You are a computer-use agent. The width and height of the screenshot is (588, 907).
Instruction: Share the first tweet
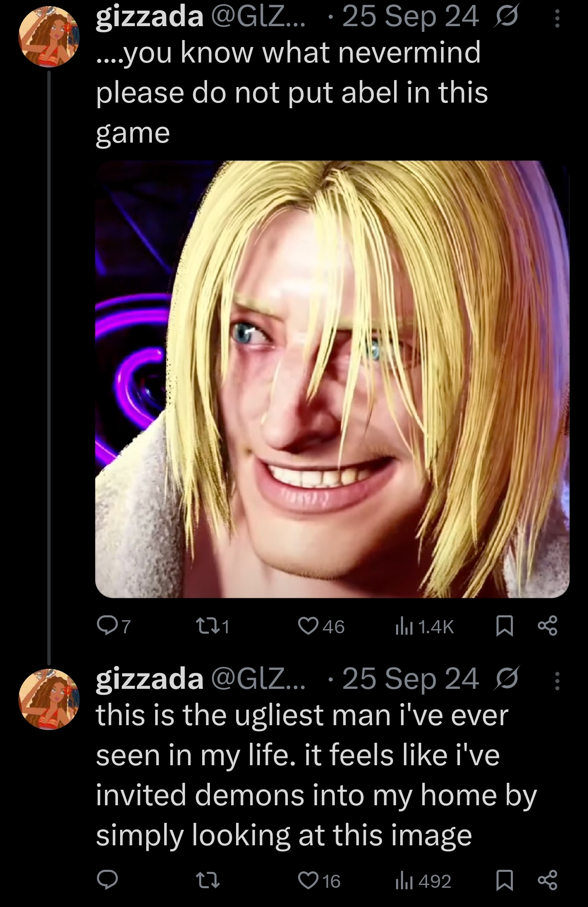(547, 626)
